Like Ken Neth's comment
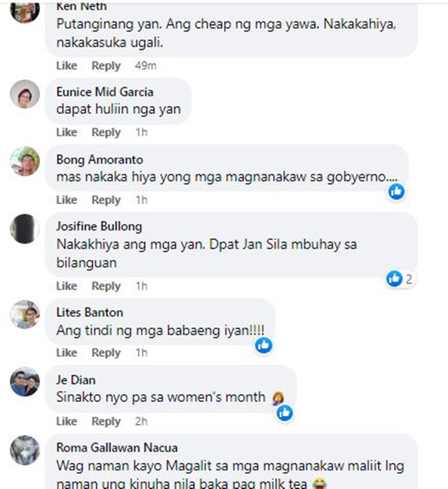The image size is (448, 489). pos(66,66)
